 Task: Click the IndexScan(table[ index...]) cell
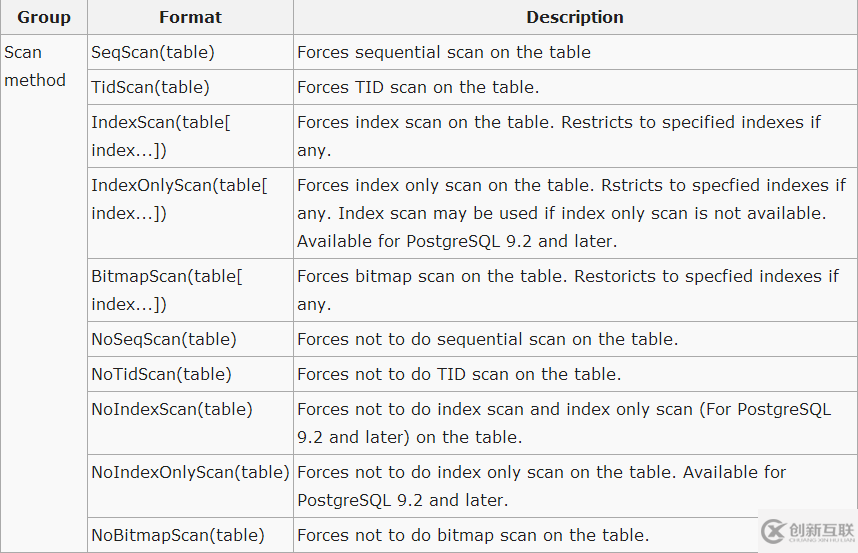[190, 136]
